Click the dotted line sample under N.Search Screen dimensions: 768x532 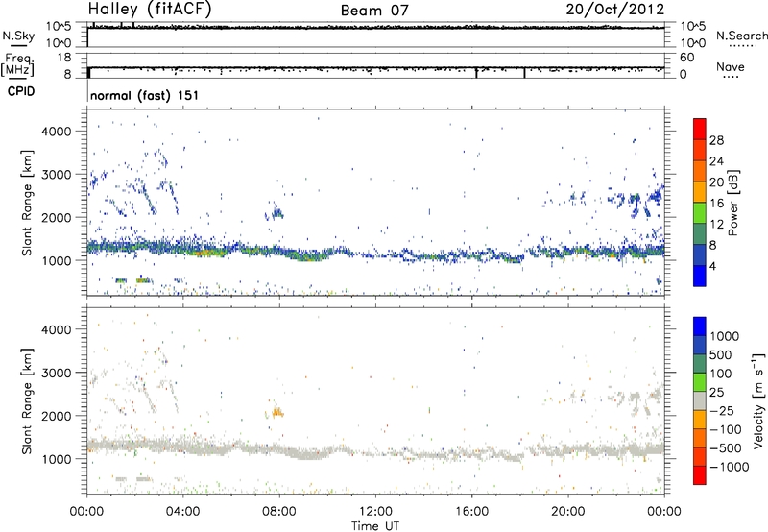pyautogui.click(x=743, y=46)
